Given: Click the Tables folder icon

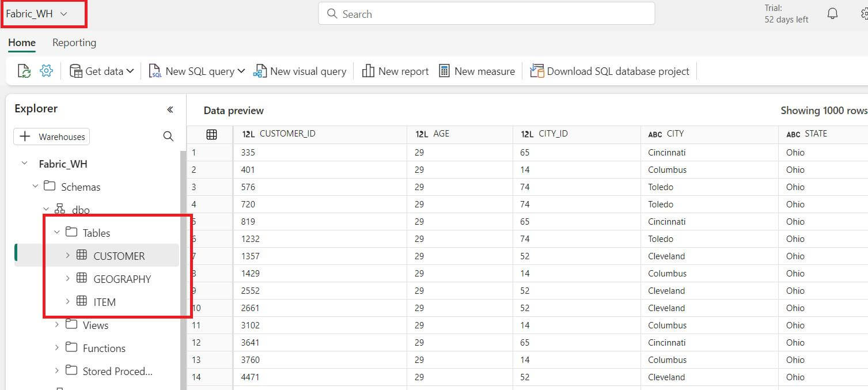Looking at the screenshot, I should pyautogui.click(x=71, y=232).
